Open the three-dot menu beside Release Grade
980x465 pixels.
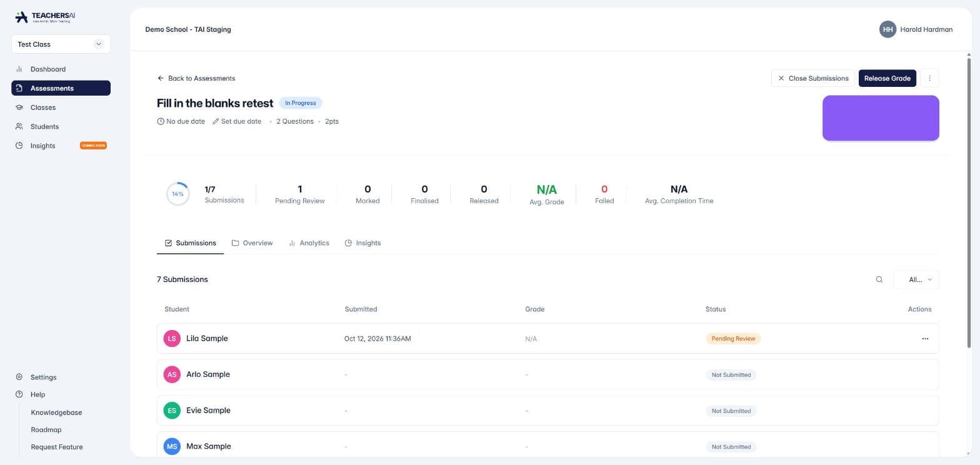(x=929, y=78)
